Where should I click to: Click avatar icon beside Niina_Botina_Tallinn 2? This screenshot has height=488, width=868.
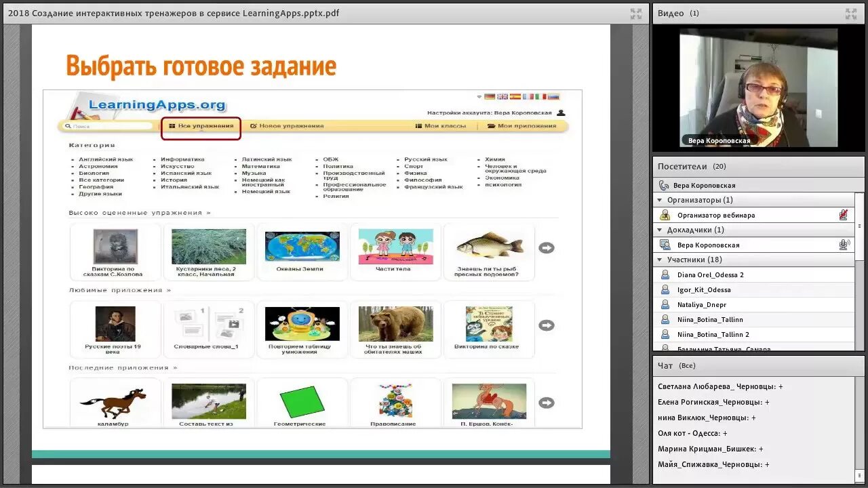click(x=665, y=334)
